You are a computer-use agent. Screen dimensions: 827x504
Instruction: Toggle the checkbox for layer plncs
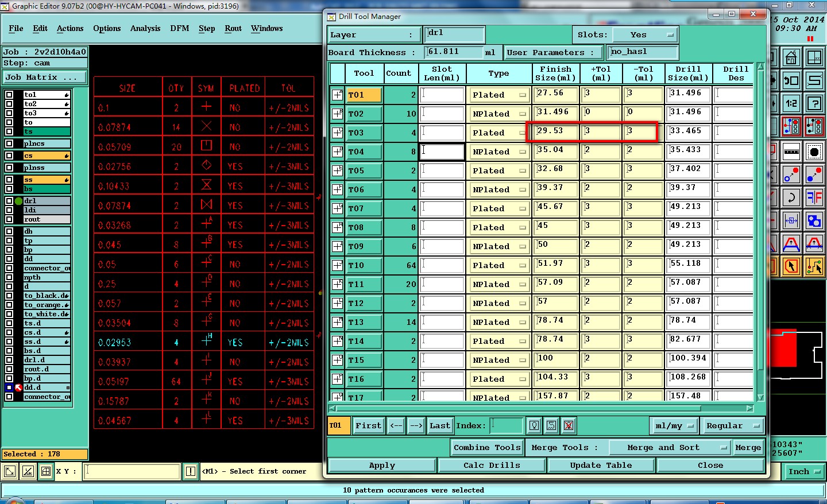[9, 144]
